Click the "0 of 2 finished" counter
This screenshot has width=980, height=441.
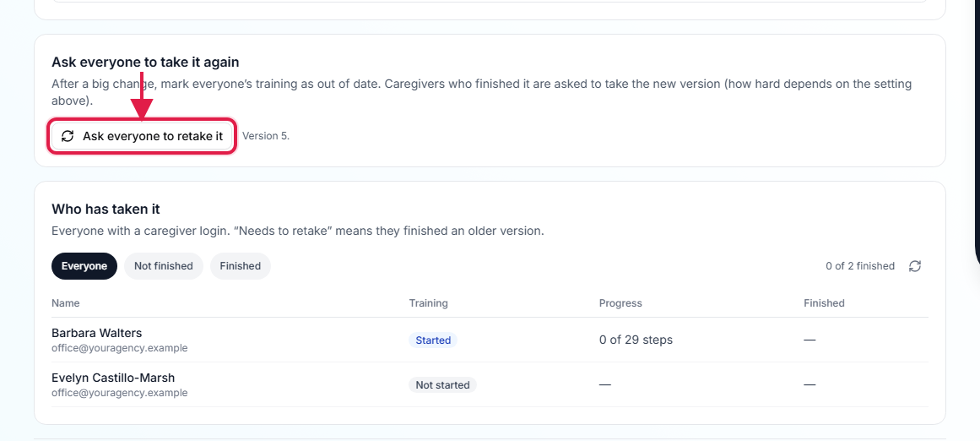click(860, 266)
